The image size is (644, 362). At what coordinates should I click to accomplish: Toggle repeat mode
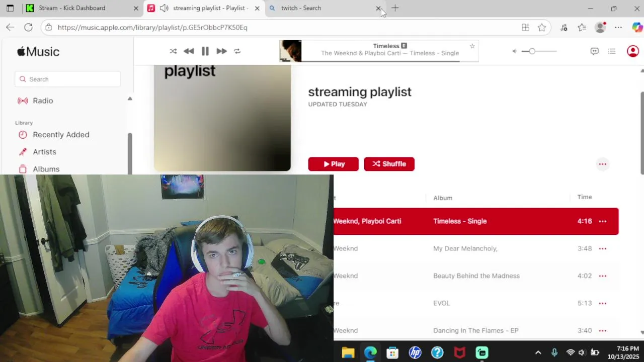tap(237, 51)
